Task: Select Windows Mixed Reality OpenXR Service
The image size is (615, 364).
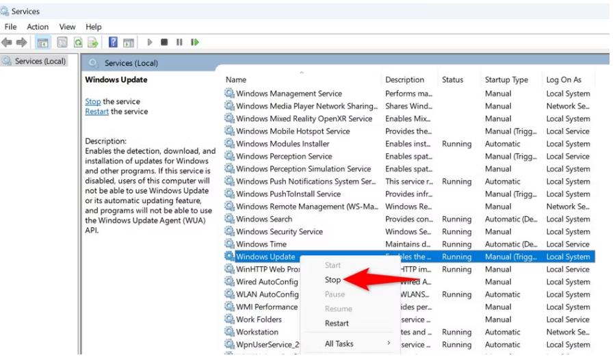Action: point(304,118)
